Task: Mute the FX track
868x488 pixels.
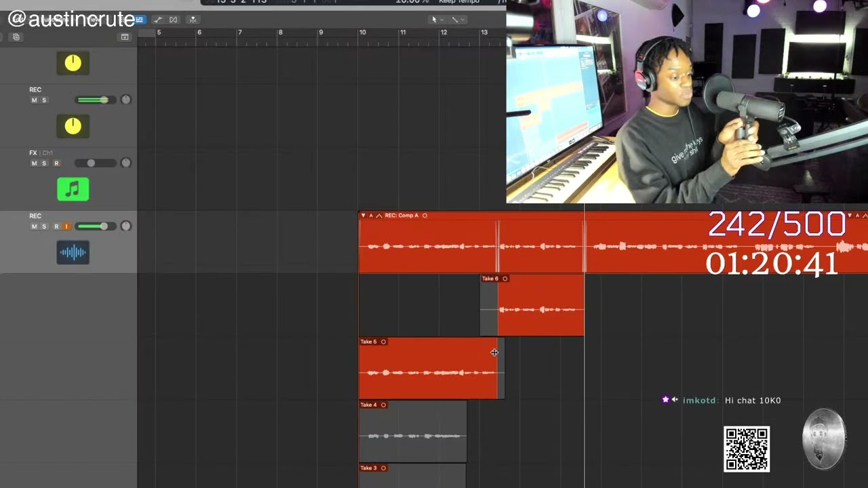Action: pos(35,163)
